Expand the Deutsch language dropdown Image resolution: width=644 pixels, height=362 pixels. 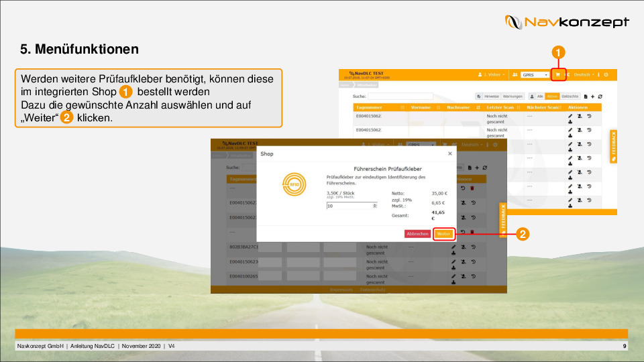582,75
